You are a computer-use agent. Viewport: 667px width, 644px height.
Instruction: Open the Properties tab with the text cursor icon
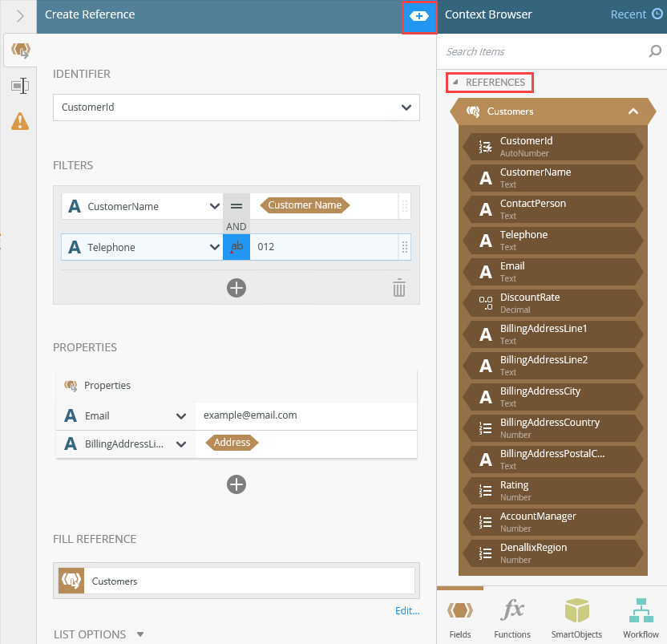tap(20, 86)
